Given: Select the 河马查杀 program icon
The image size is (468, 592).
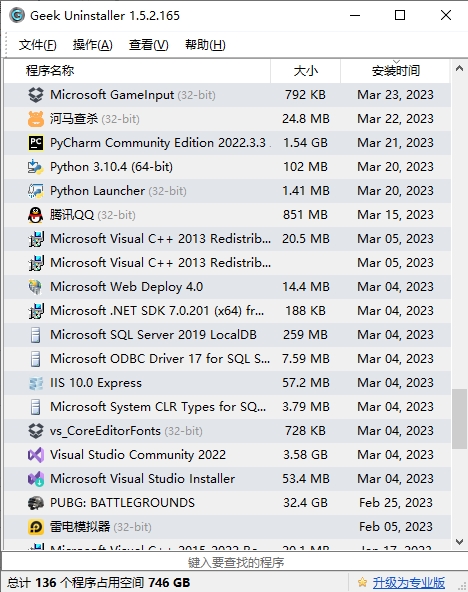Looking at the screenshot, I should (x=36, y=119).
